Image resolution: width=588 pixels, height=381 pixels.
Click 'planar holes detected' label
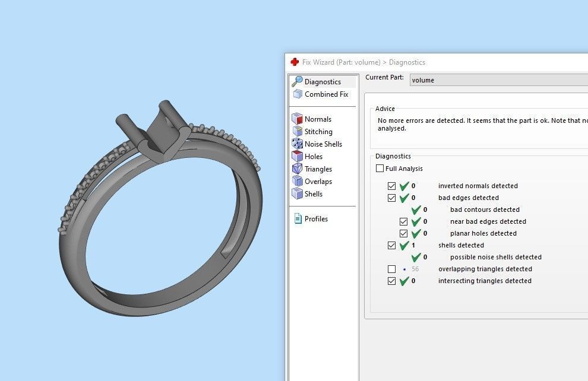pos(483,233)
